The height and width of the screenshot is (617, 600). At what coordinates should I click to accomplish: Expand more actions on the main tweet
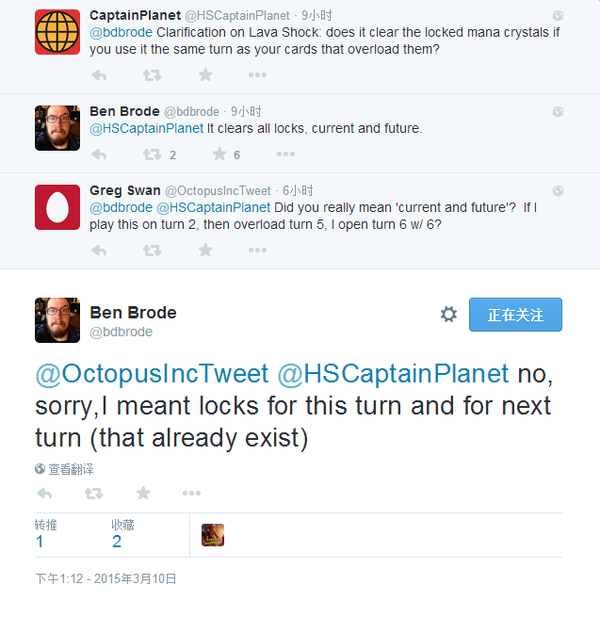click(x=193, y=493)
